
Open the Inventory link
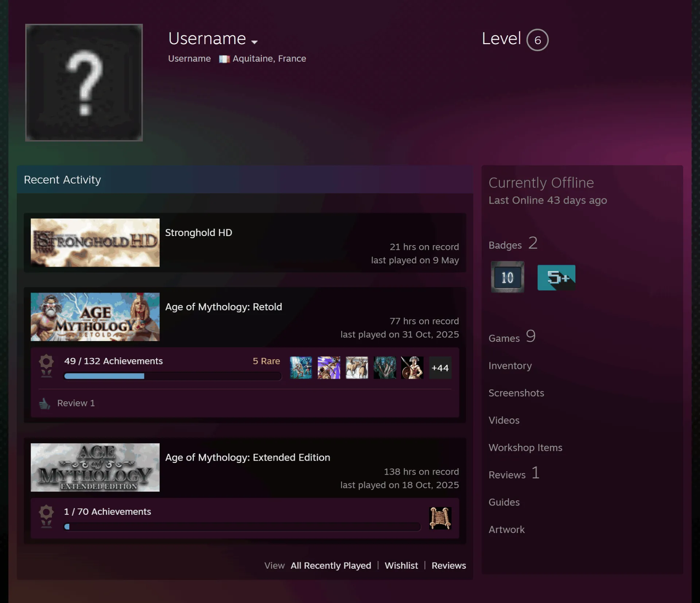(x=510, y=366)
